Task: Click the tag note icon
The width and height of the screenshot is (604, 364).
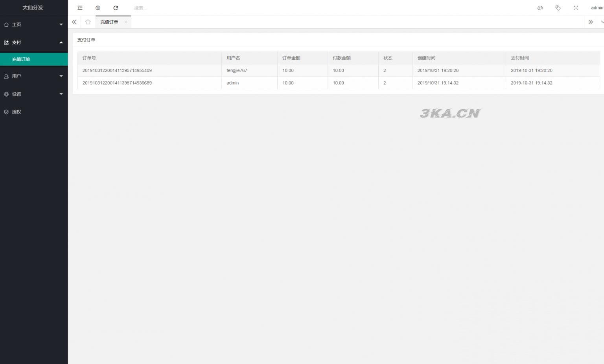Action: [x=558, y=8]
